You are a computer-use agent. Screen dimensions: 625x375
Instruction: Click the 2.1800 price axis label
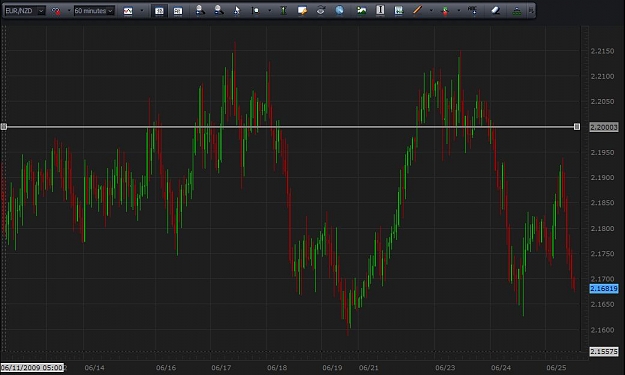pos(602,228)
